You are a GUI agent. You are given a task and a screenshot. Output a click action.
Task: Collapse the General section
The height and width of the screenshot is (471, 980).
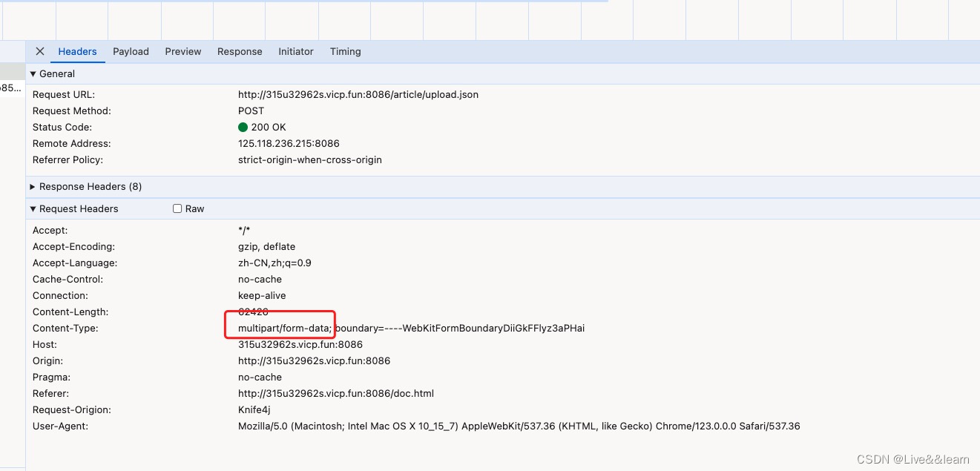click(53, 73)
